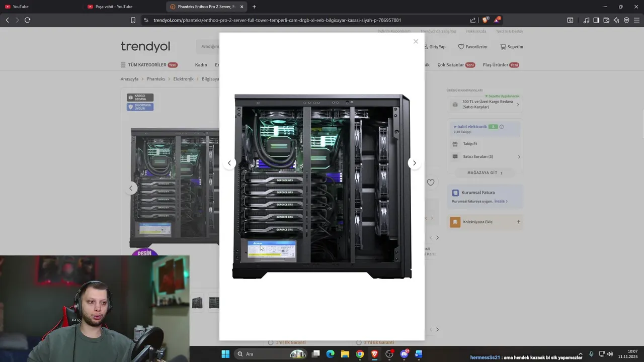Open Yardım & Destek link
The height and width of the screenshot is (362, 644).
[x=509, y=31]
